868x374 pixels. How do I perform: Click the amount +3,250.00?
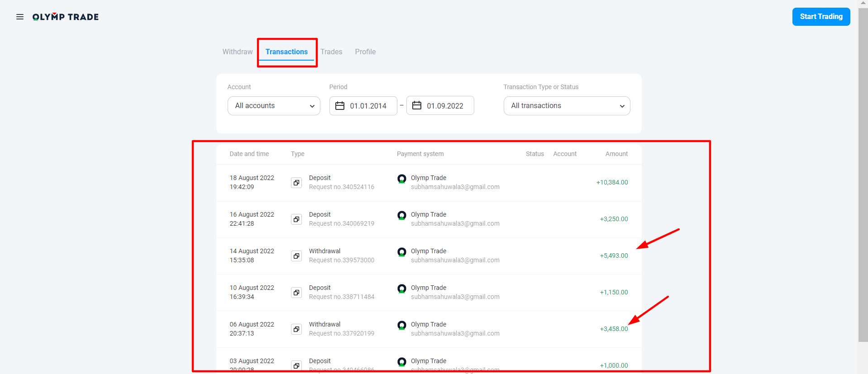[x=614, y=219]
